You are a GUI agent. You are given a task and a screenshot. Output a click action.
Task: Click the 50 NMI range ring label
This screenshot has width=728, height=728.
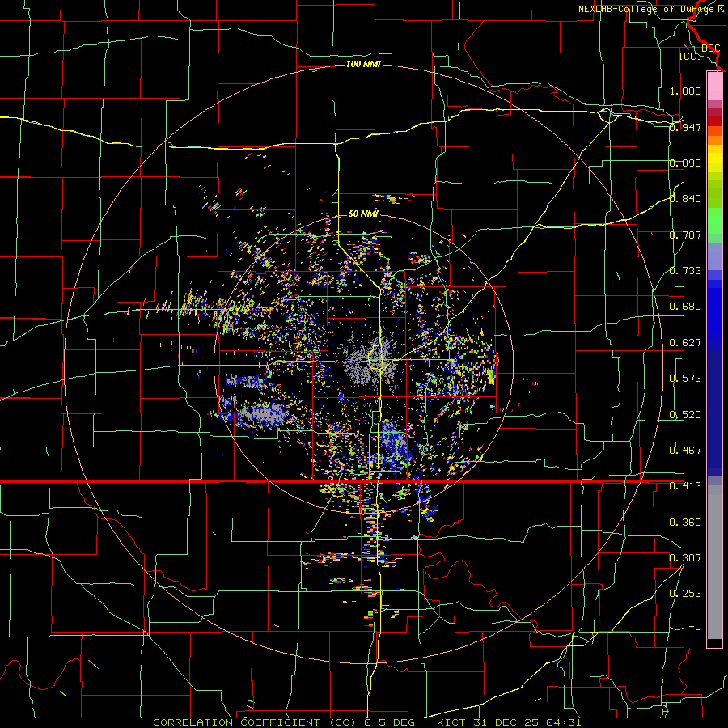(363, 214)
